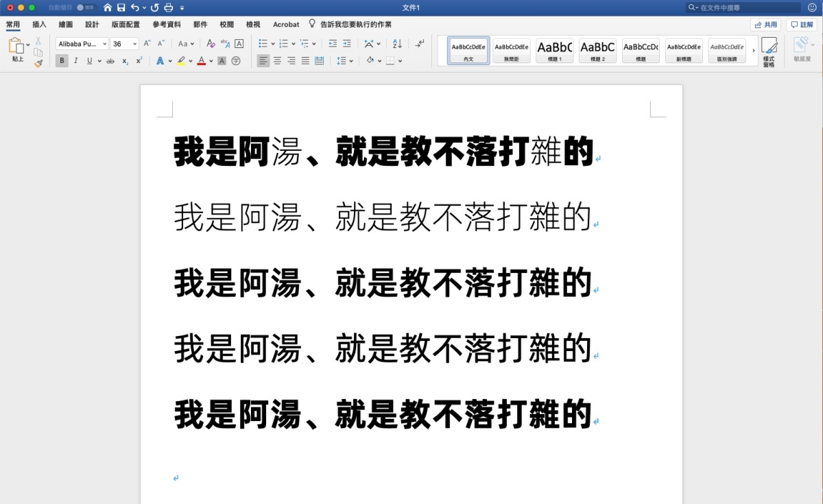Viewport: 823px width, 504px height.
Task: Align text left
Action: tap(263, 60)
